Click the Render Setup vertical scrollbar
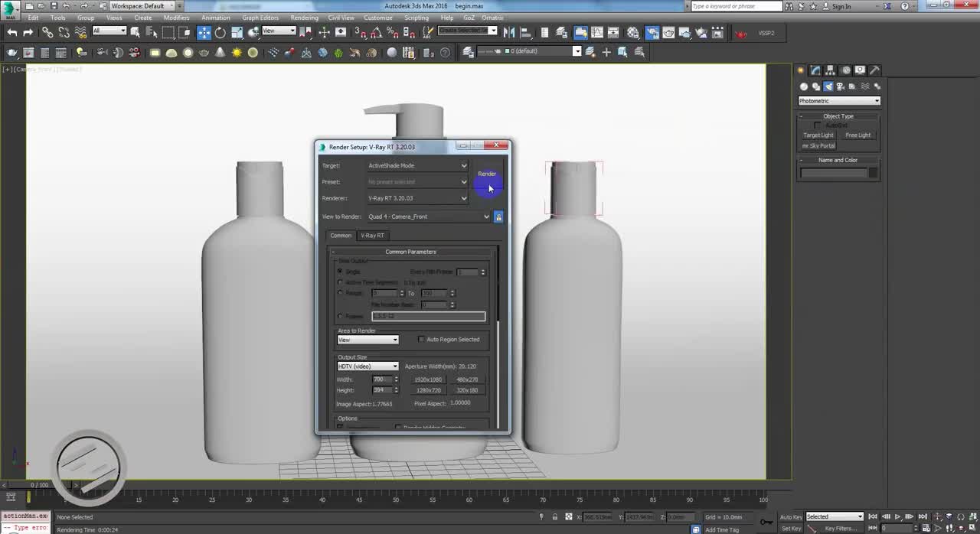This screenshot has height=534, width=980. tap(498, 337)
